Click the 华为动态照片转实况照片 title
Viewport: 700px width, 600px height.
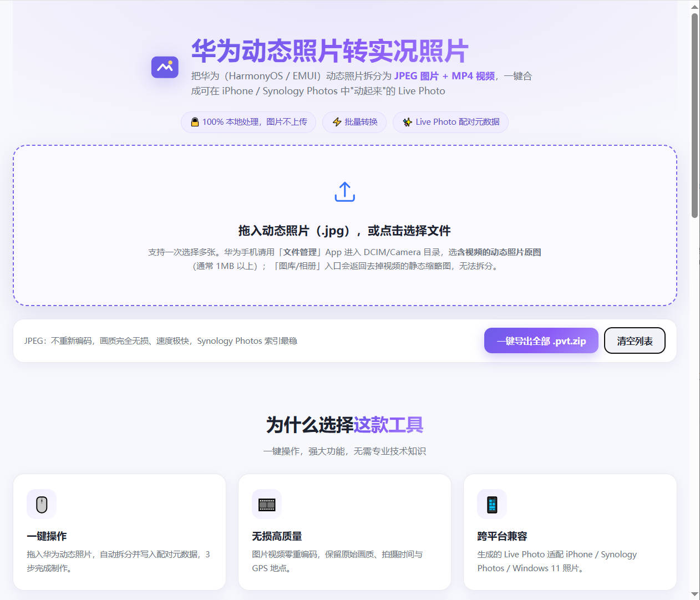330,51
